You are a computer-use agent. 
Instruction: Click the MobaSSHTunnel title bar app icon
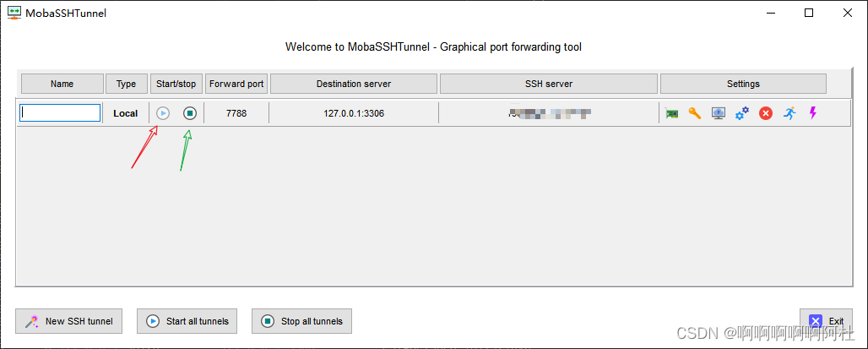14,13
